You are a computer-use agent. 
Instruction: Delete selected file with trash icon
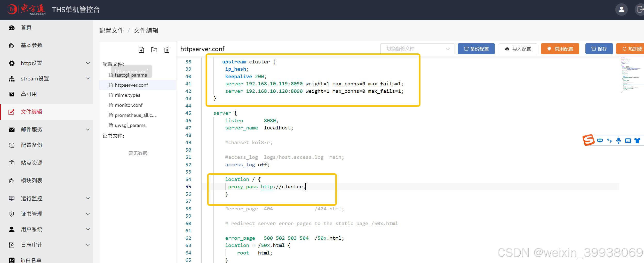pyautogui.click(x=167, y=50)
